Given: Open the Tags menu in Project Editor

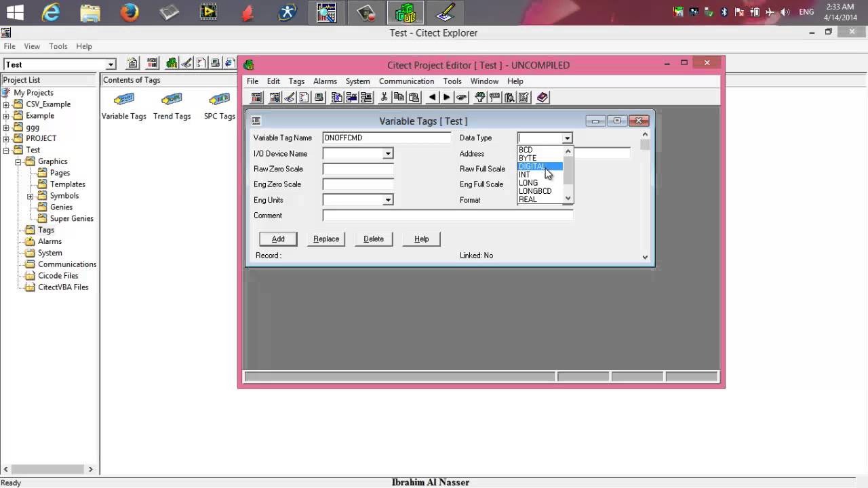Looking at the screenshot, I should [296, 81].
